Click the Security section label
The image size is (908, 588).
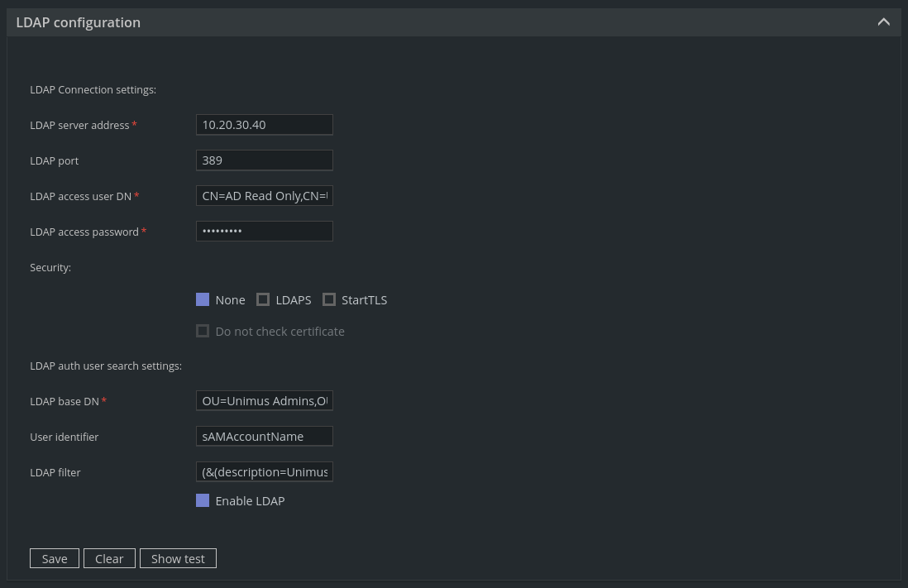pos(50,267)
